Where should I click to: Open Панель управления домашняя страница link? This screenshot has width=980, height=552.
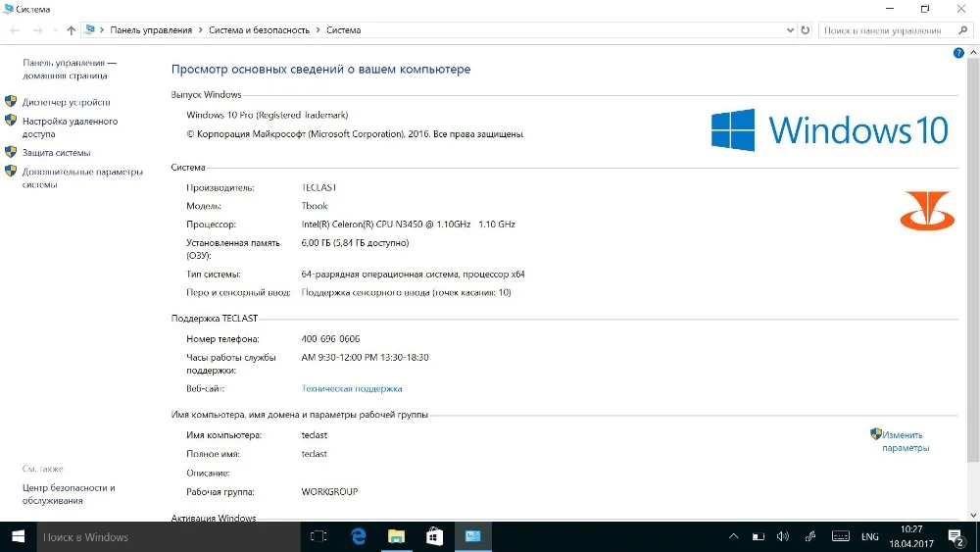tap(70, 69)
